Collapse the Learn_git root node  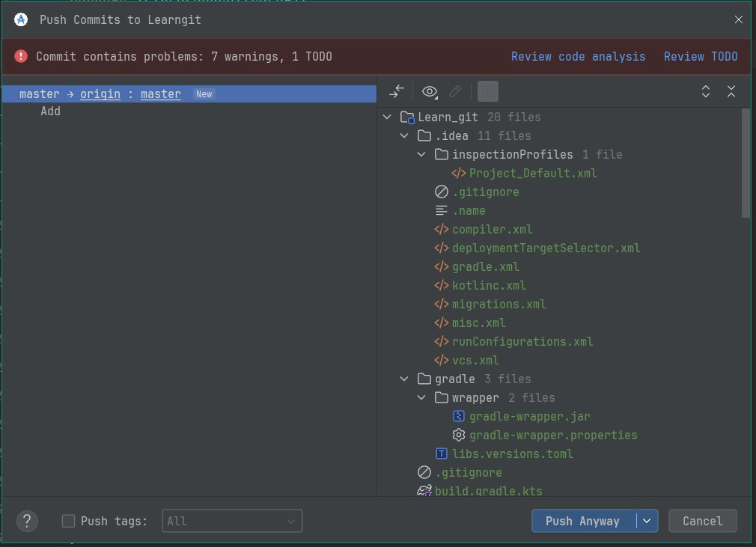coord(387,117)
